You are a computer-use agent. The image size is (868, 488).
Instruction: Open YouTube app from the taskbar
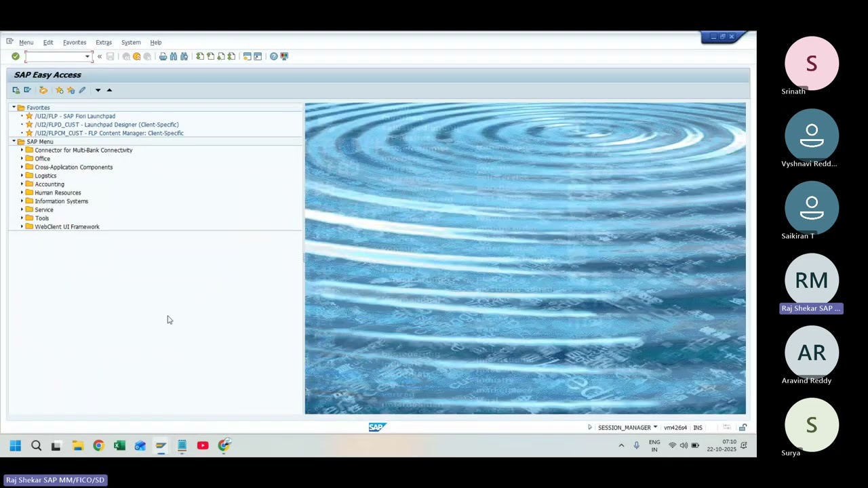(x=203, y=445)
